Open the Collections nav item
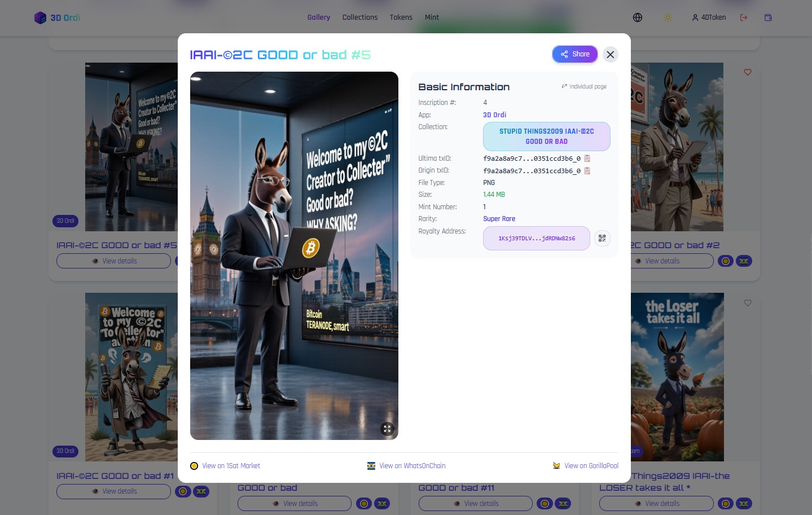This screenshot has width=812, height=515. click(360, 17)
